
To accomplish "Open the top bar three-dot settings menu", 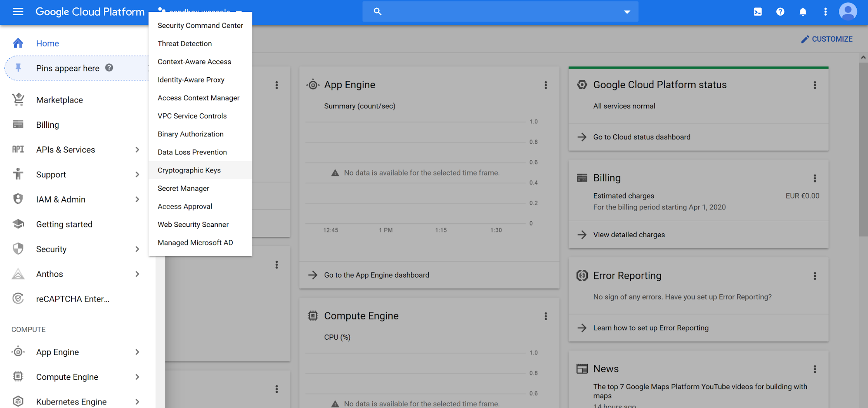I will click(x=825, y=12).
